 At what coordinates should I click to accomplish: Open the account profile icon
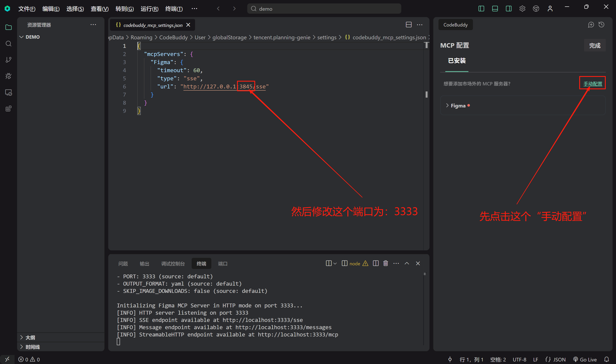tap(550, 9)
